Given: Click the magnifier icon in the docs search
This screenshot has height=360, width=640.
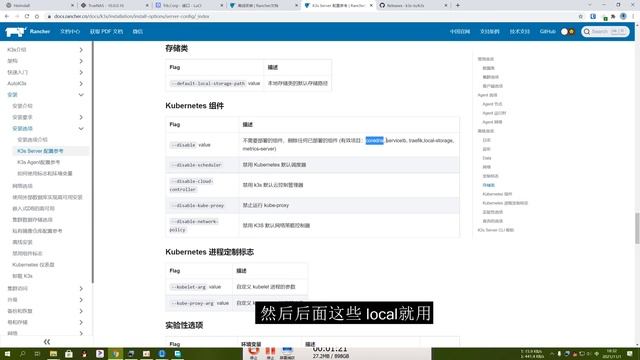Looking at the screenshot, I should (587, 31).
